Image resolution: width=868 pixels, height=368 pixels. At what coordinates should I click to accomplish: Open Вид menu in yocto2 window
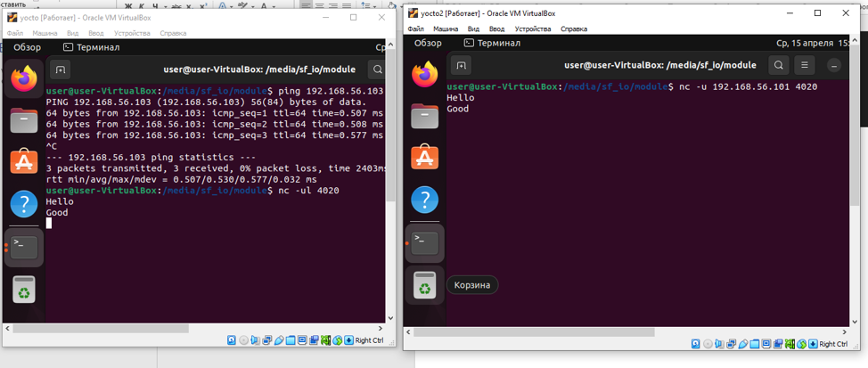[473, 29]
